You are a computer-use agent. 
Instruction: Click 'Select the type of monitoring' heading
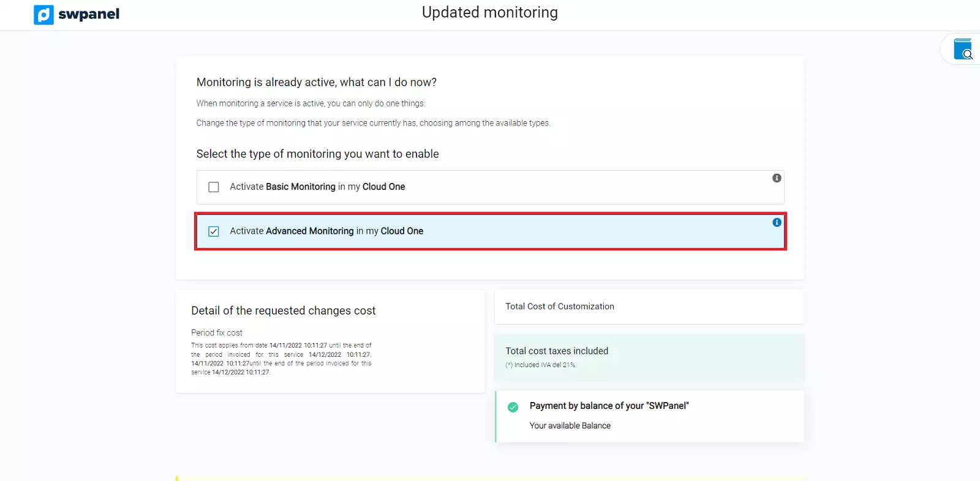317,154
